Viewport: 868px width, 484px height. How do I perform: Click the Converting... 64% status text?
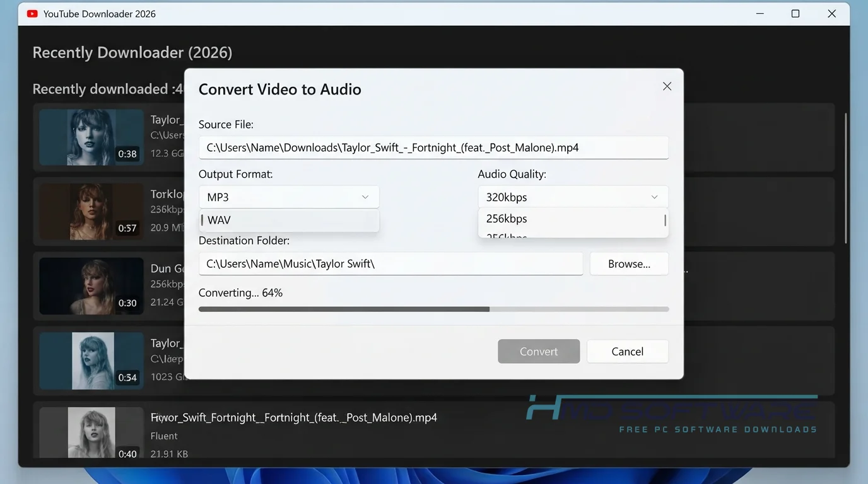[240, 293]
